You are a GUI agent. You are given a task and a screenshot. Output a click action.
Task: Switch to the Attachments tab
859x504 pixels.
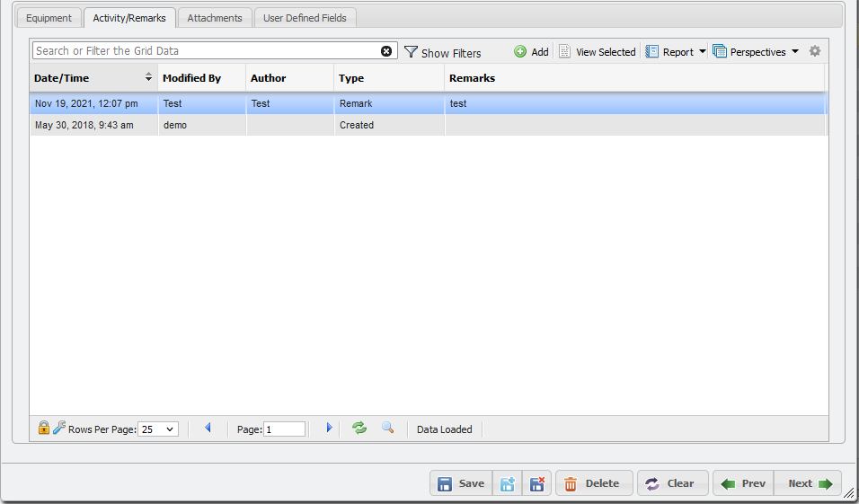tap(215, 18)
